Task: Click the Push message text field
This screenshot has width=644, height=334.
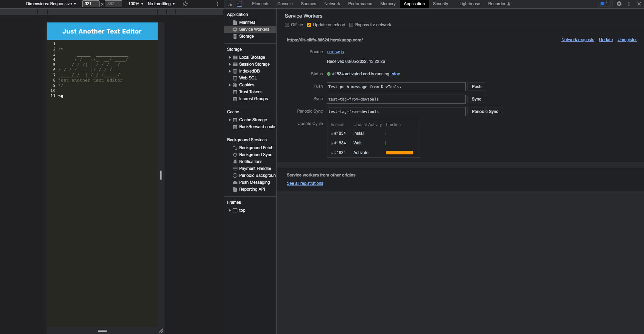Action: (396, 87)
